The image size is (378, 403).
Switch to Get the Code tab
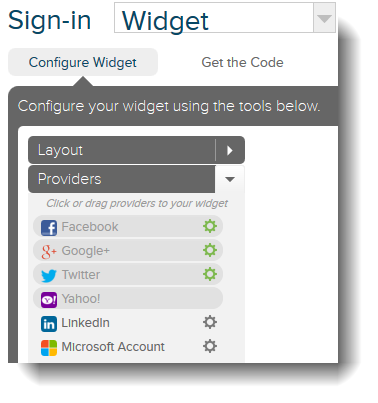pos(242,62)
